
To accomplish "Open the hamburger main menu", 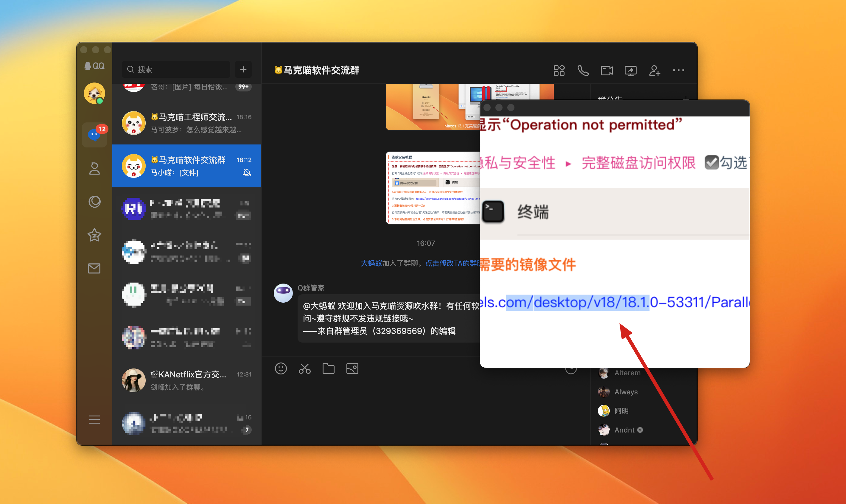I will pyautogui.click(x=94, y=419).
